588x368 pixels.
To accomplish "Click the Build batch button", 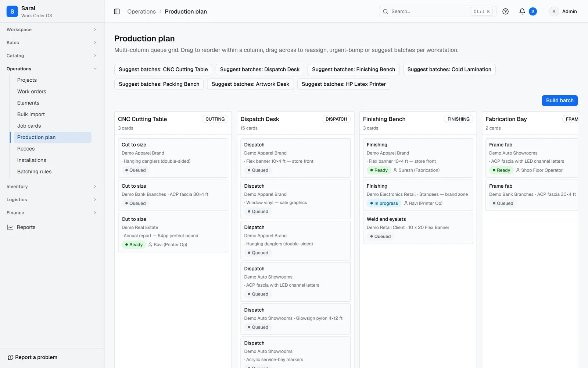I will 559,100.
